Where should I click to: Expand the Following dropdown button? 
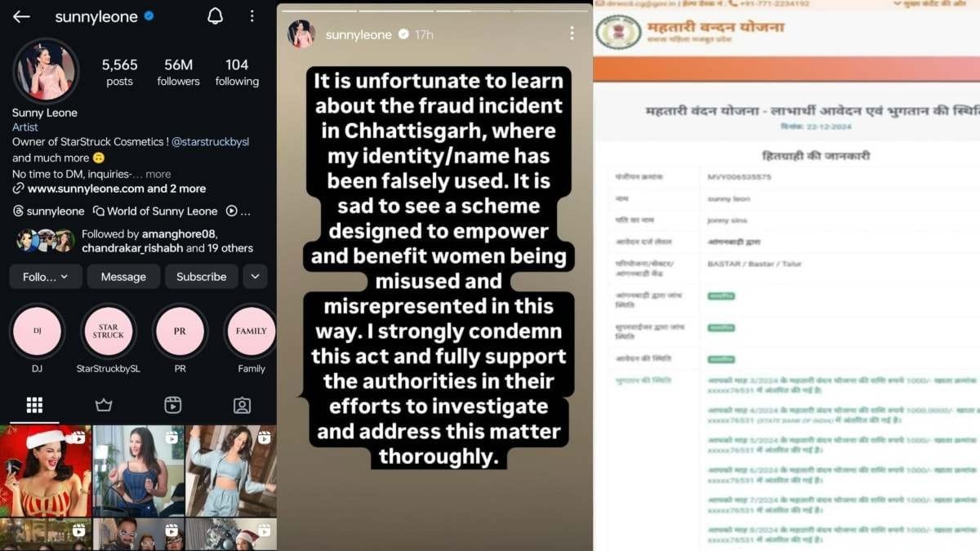click(46, 277)
